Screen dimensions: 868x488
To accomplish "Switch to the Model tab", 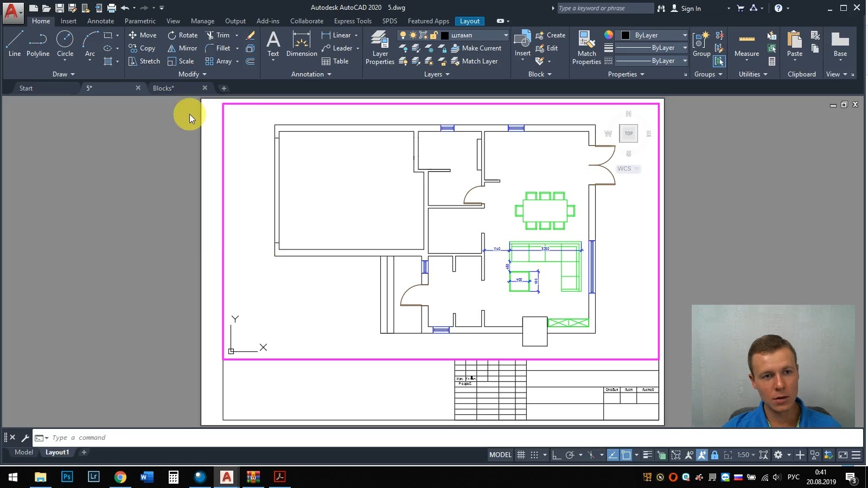I will [x=24, y=452].
